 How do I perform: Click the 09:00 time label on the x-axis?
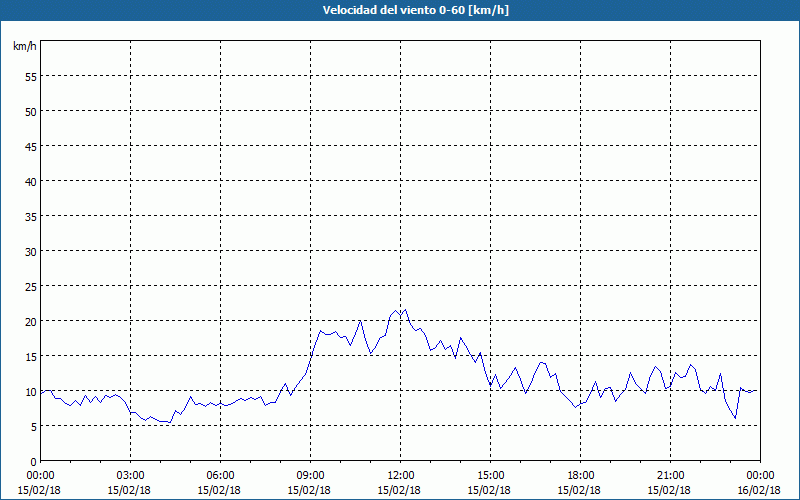click(310, 475)
